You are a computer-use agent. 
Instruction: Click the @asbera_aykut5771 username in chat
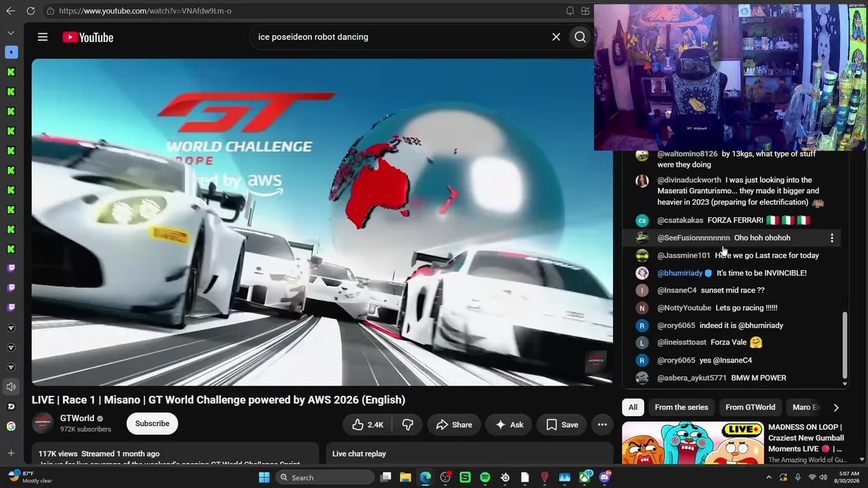click(692, 378)
